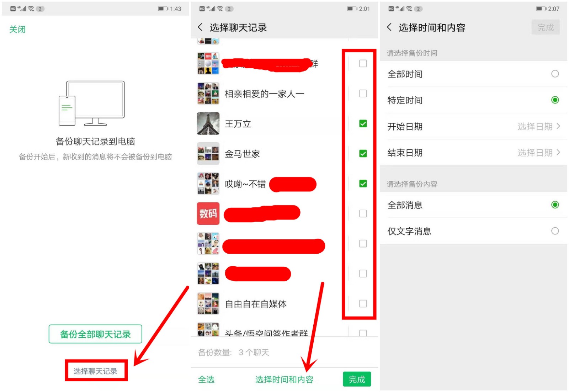569x392 pixels.
Task: Uncheck the 金马世家 chat checkbox
Action: pos(363,154)
